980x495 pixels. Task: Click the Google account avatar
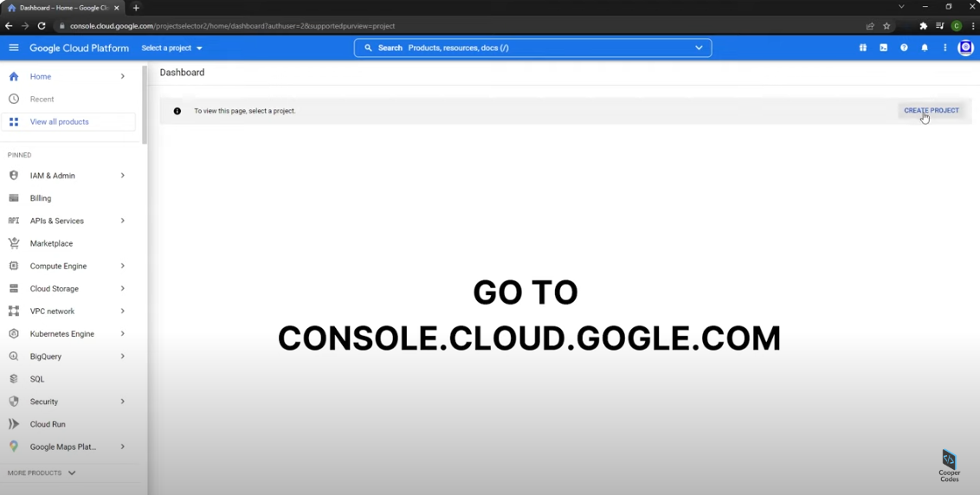pos(965,48)
